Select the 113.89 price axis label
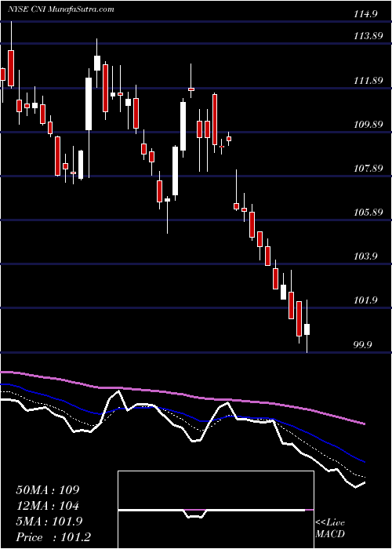Viewport: 392px width, 549px height. click(368, 36)
